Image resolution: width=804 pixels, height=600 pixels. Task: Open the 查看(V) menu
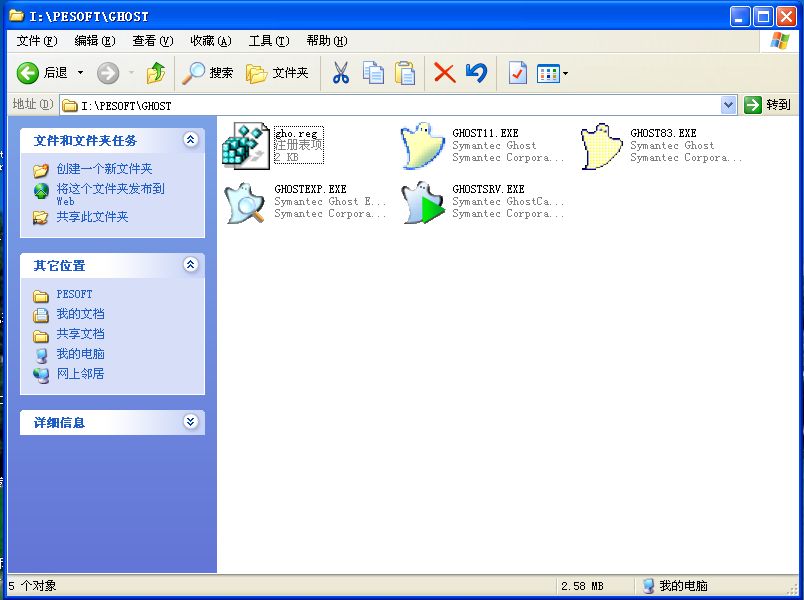click(152, 41)
